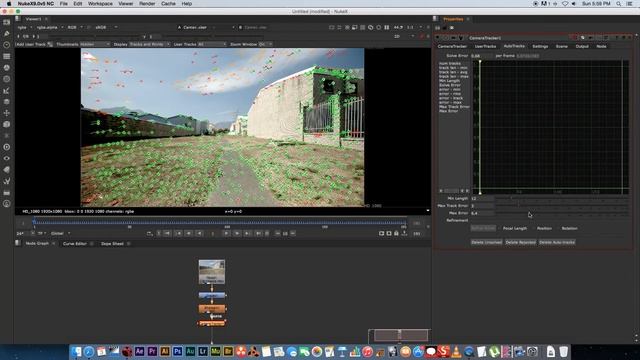Image resolution: width=640 pixels, height=360 pixels.
Task: Click the Read node thumbnail in Node Graph
Action: pyautogui.click(x=211, y=272)
